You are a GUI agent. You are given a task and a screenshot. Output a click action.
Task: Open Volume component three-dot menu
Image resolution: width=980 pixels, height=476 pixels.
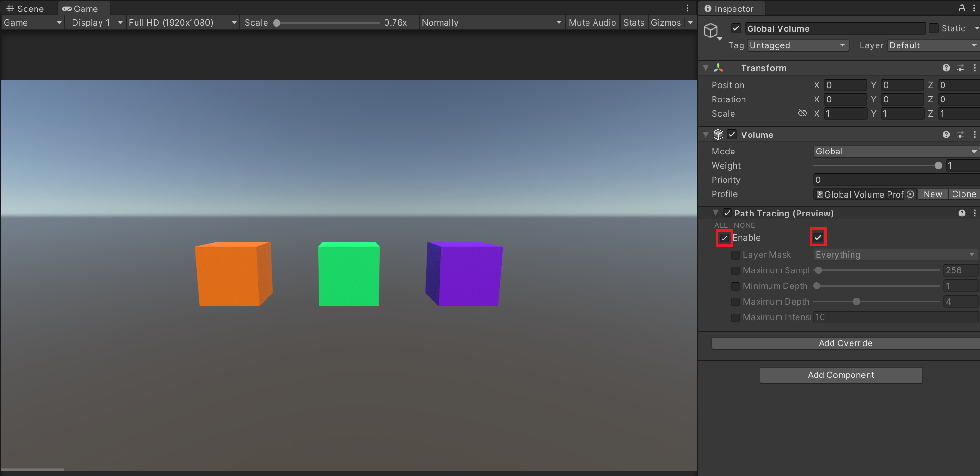(974, 135)
